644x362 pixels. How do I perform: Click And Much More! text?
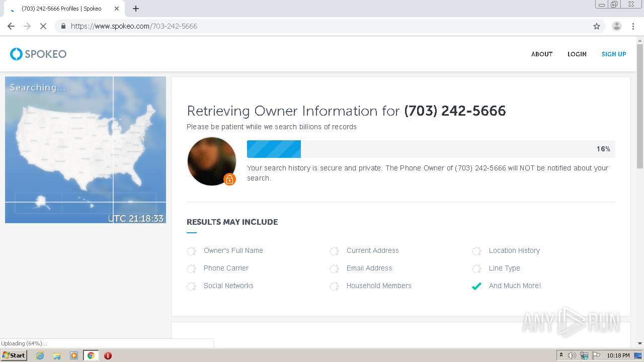tap(515, 286)
